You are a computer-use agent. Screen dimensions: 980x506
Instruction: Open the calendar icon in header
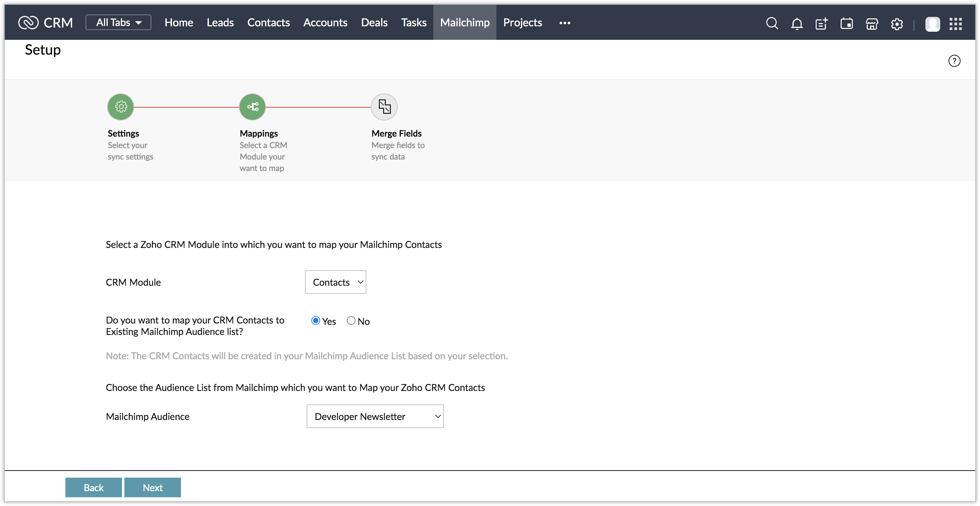[847, 24]
